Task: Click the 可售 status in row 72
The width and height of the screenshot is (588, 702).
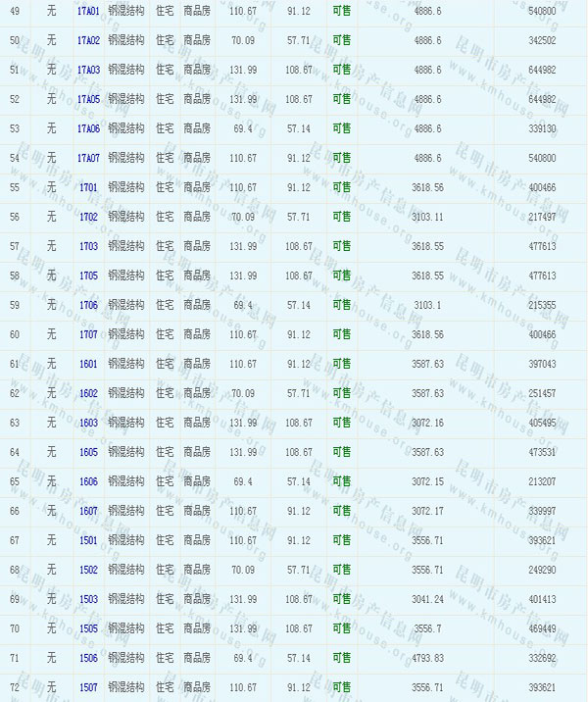Action: [341, 687]
